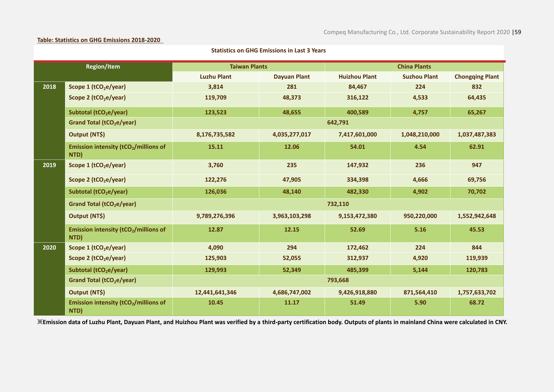Select emission intensity value 68.72
554x392 pixels.
point(477,303)
